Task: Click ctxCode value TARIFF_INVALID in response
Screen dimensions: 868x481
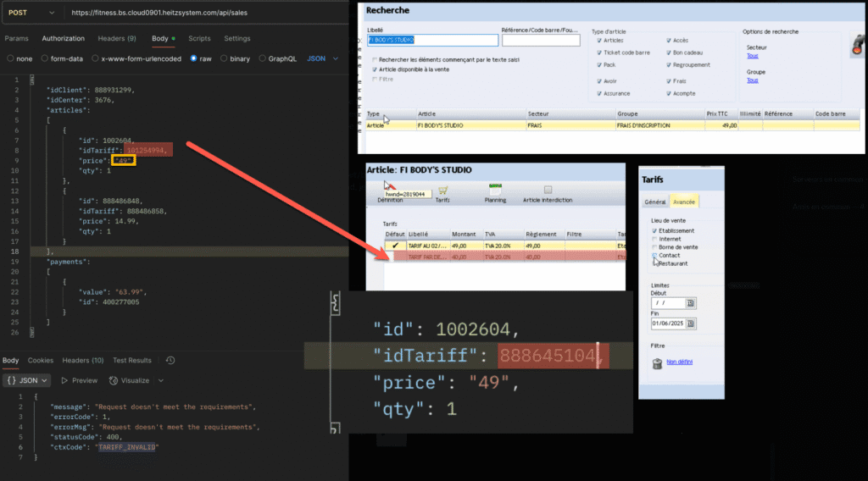Action: pos(127,447)
